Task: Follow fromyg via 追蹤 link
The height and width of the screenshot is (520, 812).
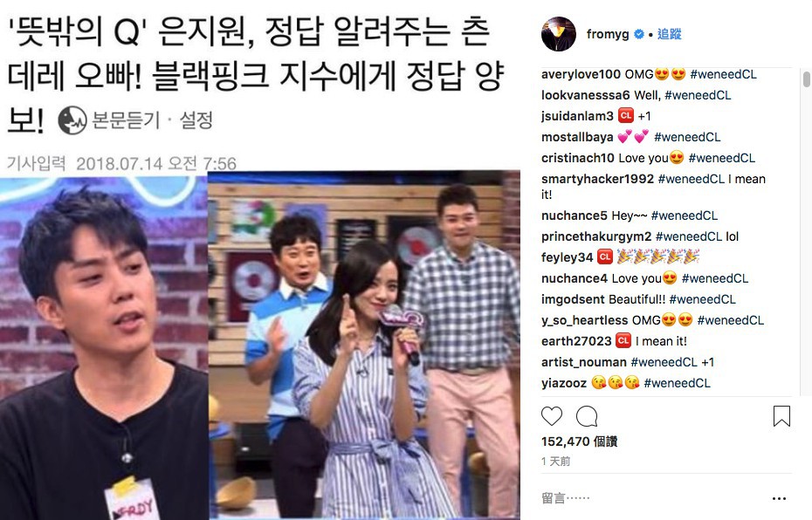Action: [x=669, y=34]
